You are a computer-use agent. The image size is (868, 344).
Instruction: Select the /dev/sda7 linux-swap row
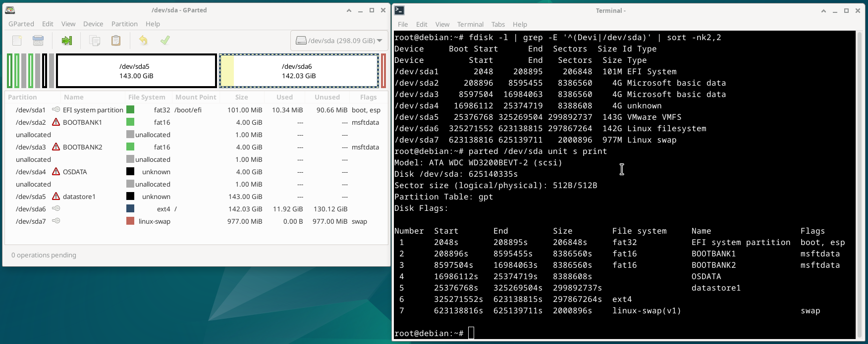[x=196, y=221]
